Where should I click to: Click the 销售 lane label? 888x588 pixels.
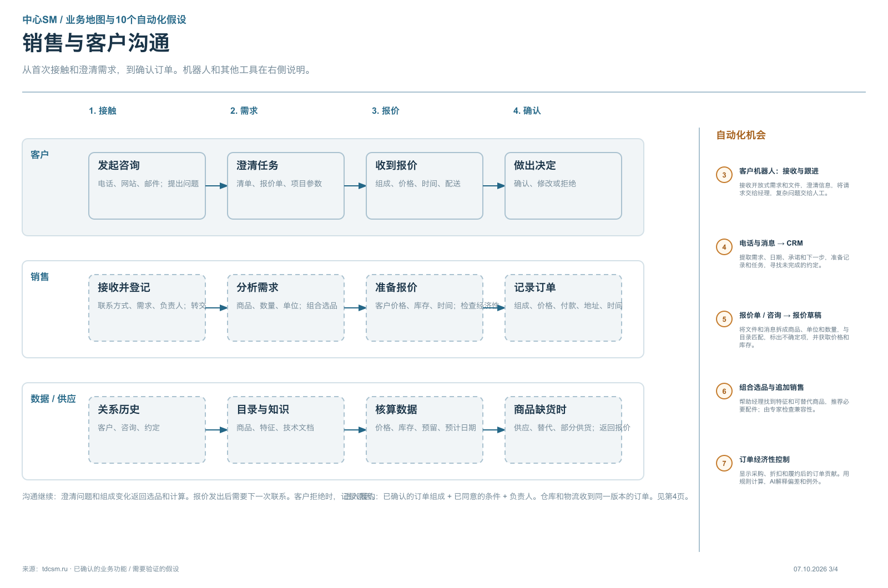pyautogui.click(x=39, y=277)
